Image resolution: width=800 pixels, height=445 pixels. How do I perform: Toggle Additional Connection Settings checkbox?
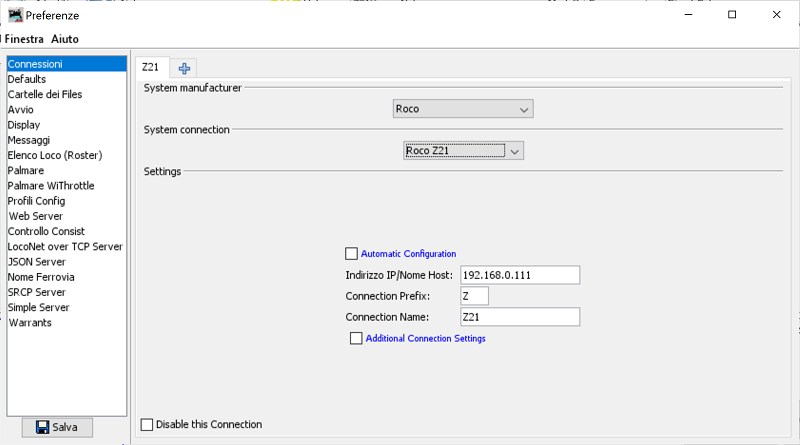pyautogui.click(x=355, y=339)
